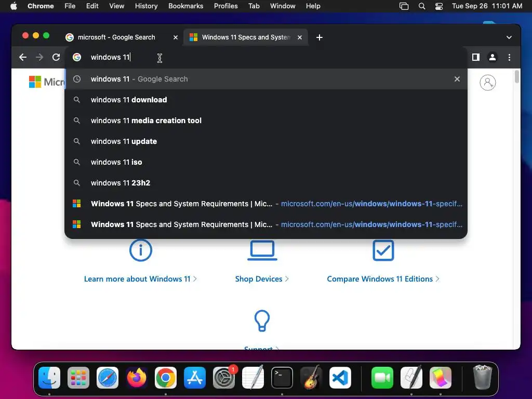Open Launchpad from the Dock

(78, 378)
